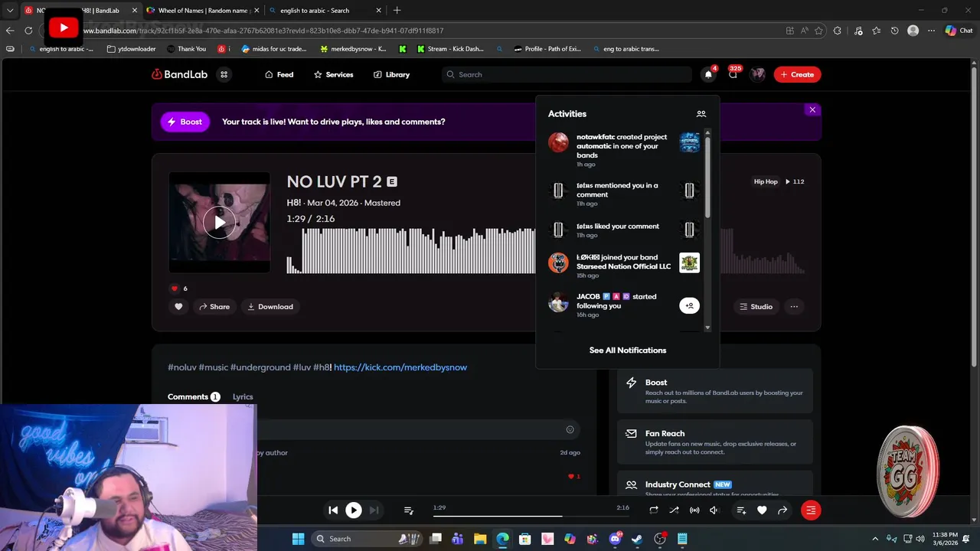Screen dimensions: 980x551
Task: Skip to previous track in player
Action: pos(333,510)
